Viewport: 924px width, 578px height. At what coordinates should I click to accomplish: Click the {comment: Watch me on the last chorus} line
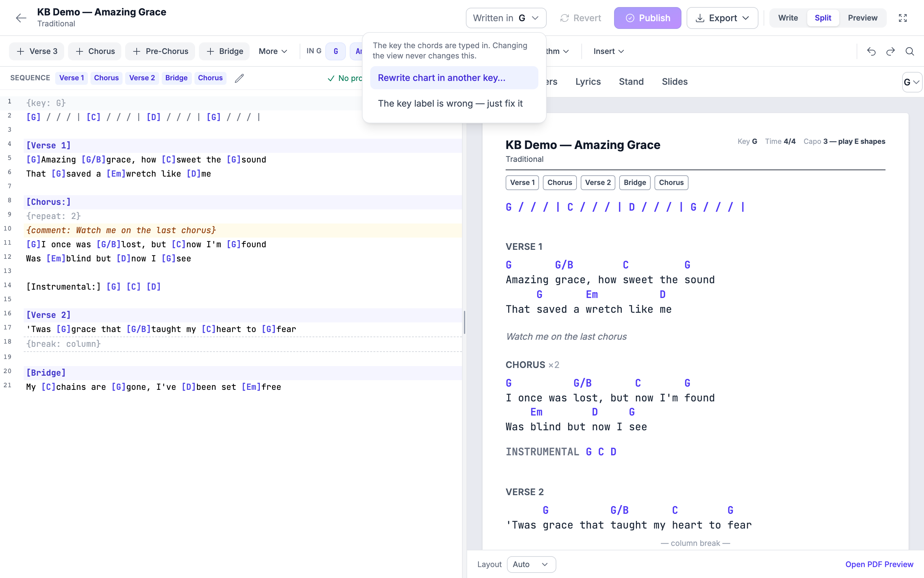243,231
